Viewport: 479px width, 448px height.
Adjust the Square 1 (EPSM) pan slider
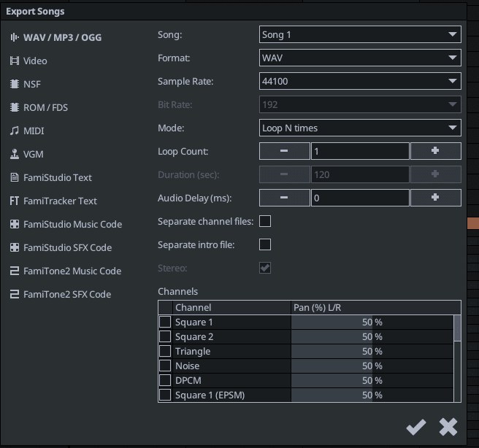point(372,395)
